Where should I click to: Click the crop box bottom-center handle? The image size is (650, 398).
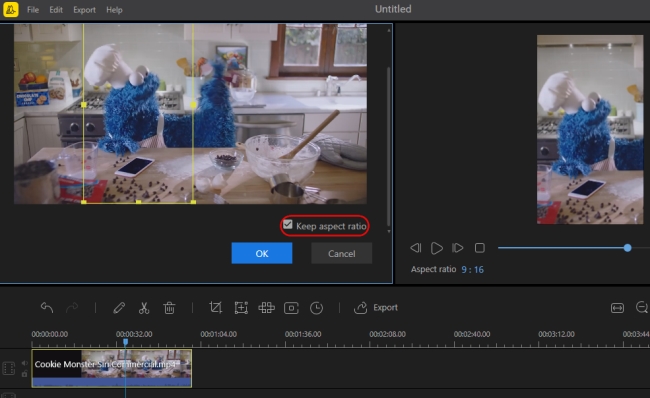pyautogui.click(x=138, y=202)
